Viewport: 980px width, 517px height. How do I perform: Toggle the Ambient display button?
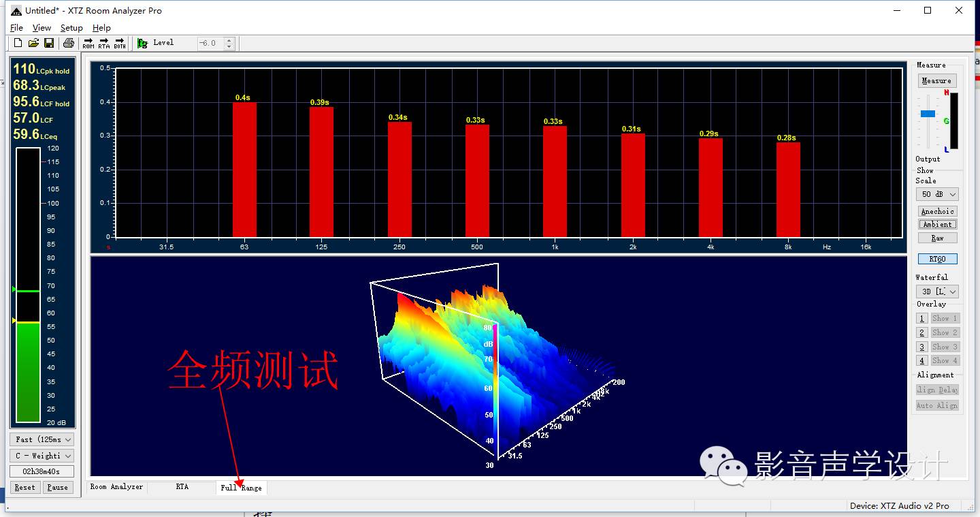click(x=938, y=224)
